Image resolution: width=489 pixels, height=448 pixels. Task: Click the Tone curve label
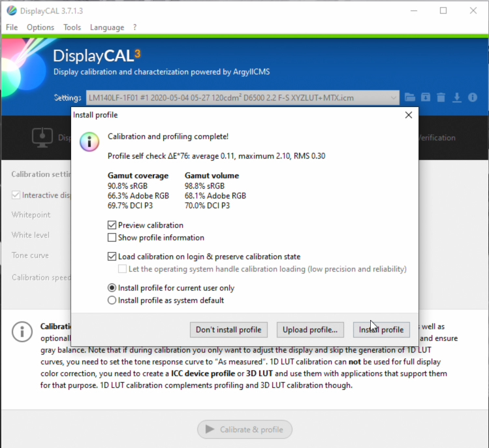tap(30, 255)
